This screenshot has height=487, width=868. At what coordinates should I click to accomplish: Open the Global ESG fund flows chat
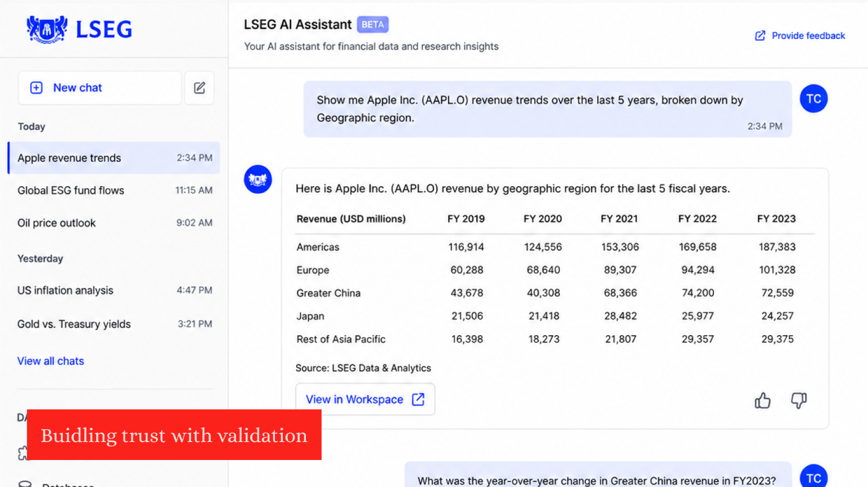114,191
